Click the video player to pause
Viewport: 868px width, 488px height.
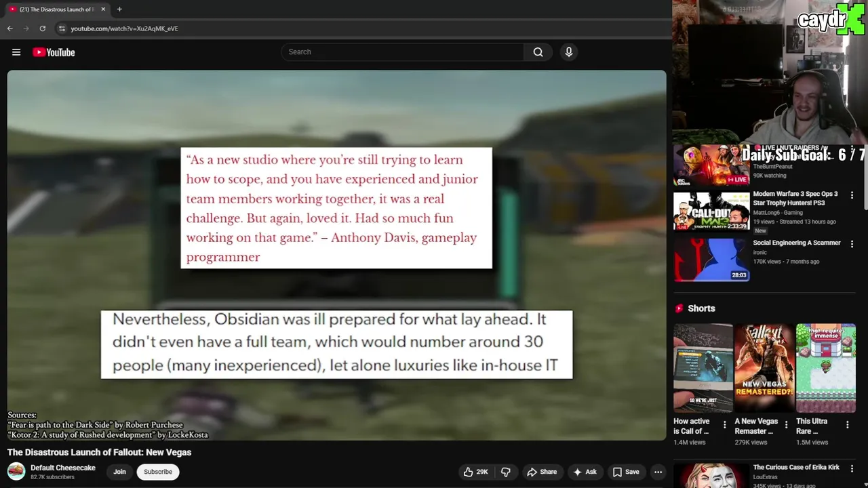tap(336, 255)
